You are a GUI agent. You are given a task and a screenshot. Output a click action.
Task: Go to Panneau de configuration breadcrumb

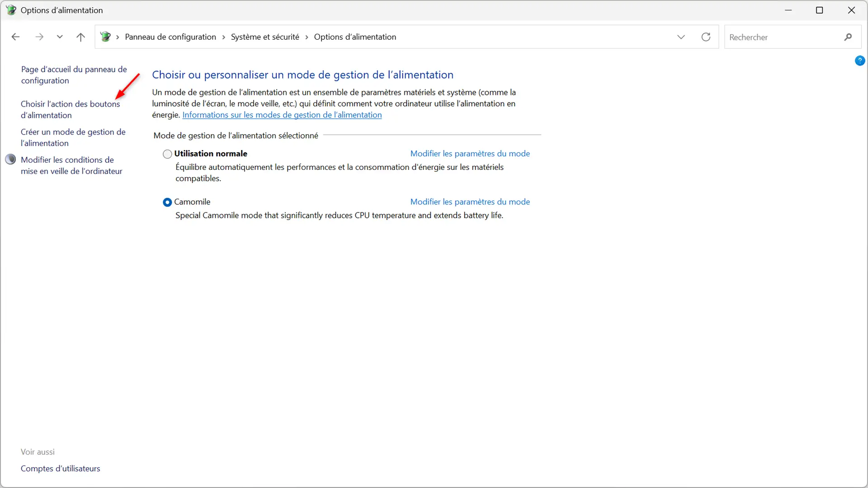pyautogui.click(x=170, y=37)
